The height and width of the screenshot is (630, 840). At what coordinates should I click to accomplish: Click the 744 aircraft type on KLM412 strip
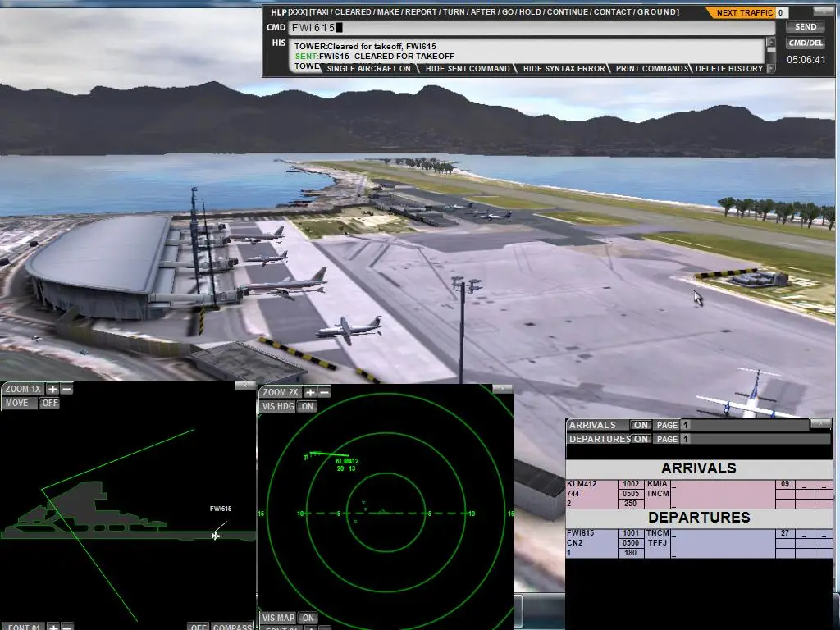click(573, 493)
